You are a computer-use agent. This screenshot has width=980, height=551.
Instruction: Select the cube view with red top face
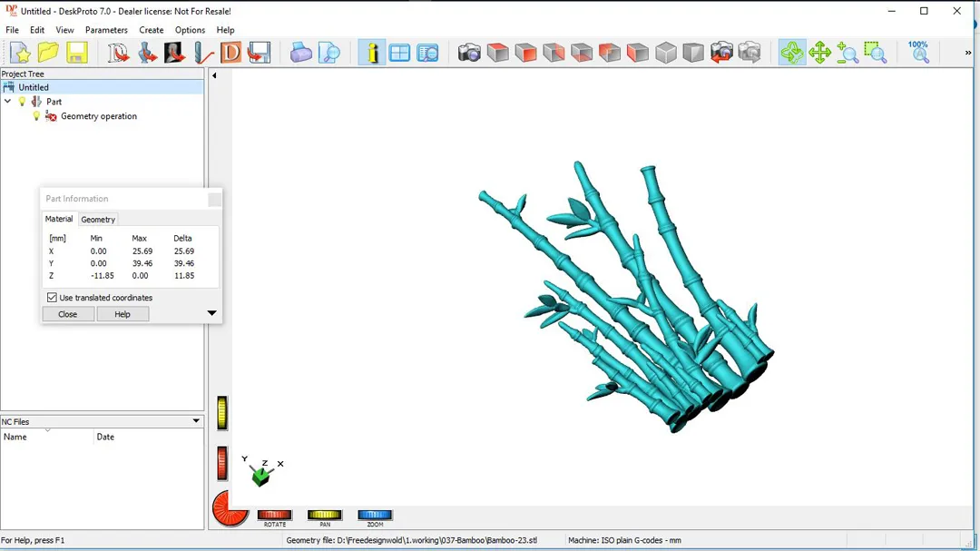497,53
